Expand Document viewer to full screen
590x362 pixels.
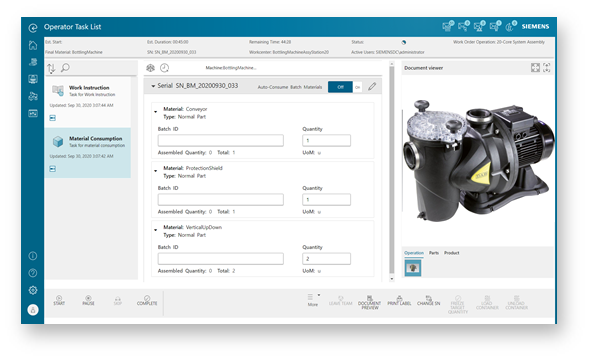click(535, 67)
